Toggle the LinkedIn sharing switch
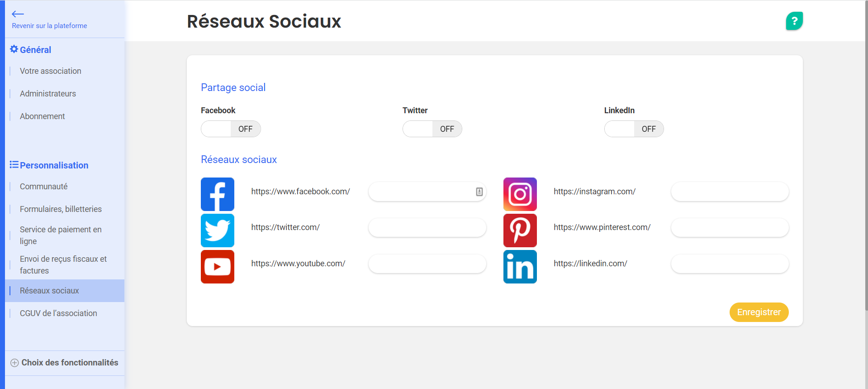The height and width of the screenshot is (389, 868). [634, 129]
